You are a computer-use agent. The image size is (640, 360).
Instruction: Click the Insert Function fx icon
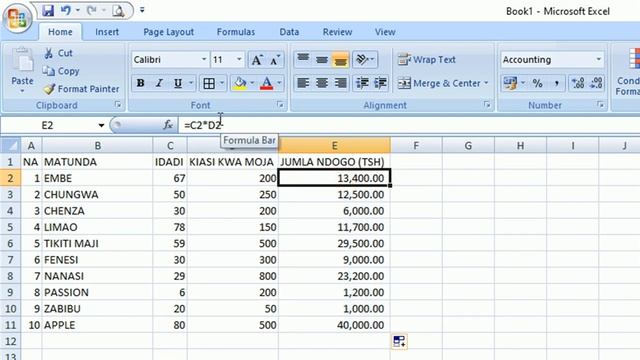click(x=168, y=125)
